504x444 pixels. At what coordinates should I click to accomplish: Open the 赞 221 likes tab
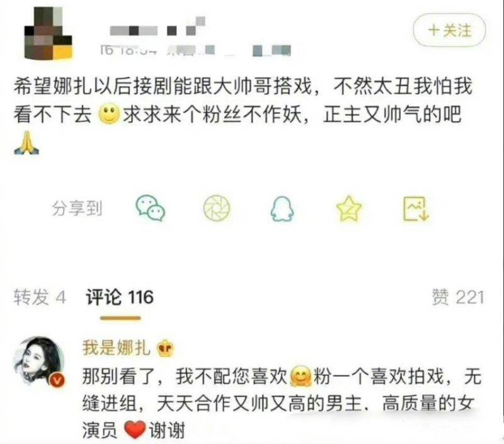458,297
